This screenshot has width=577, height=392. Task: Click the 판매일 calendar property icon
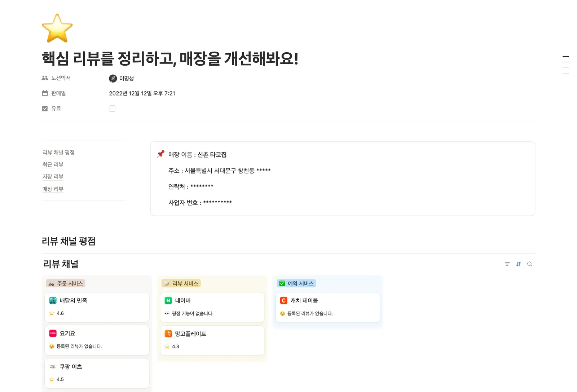(45, 93)
